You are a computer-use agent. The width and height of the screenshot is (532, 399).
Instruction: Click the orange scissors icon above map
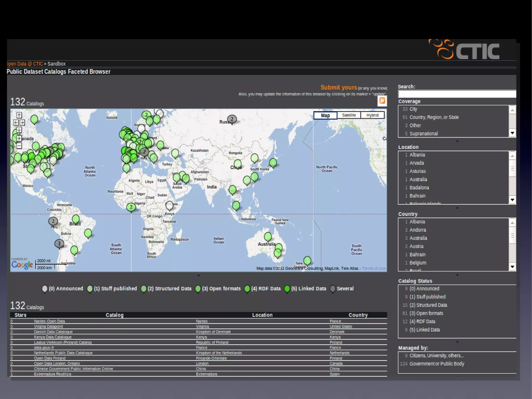point(382,101)
